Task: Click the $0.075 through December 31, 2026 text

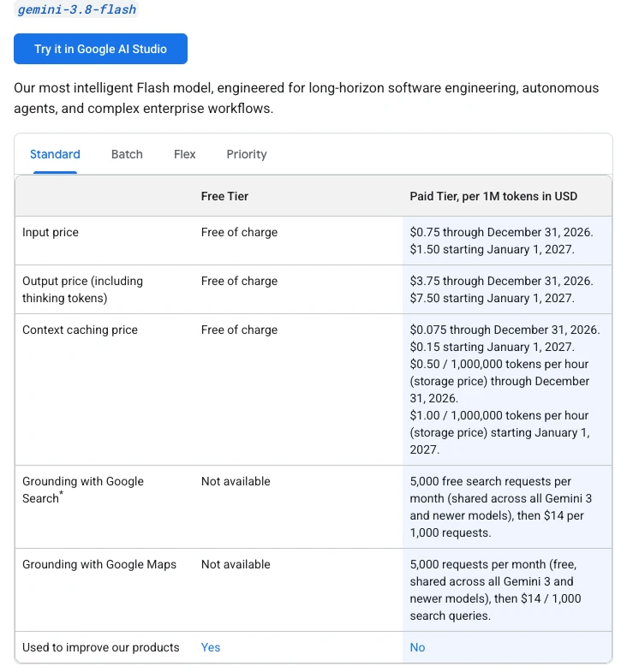Action: (x=505, y=330)
